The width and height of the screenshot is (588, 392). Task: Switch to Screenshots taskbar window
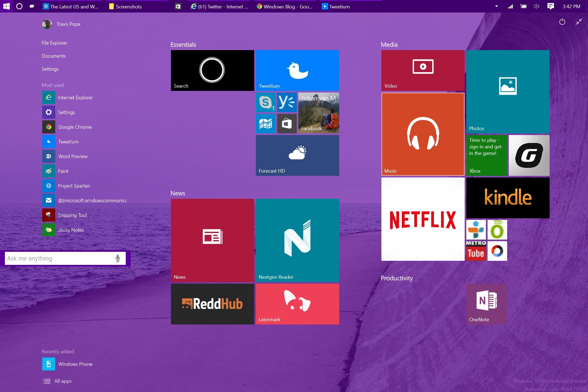137,7
